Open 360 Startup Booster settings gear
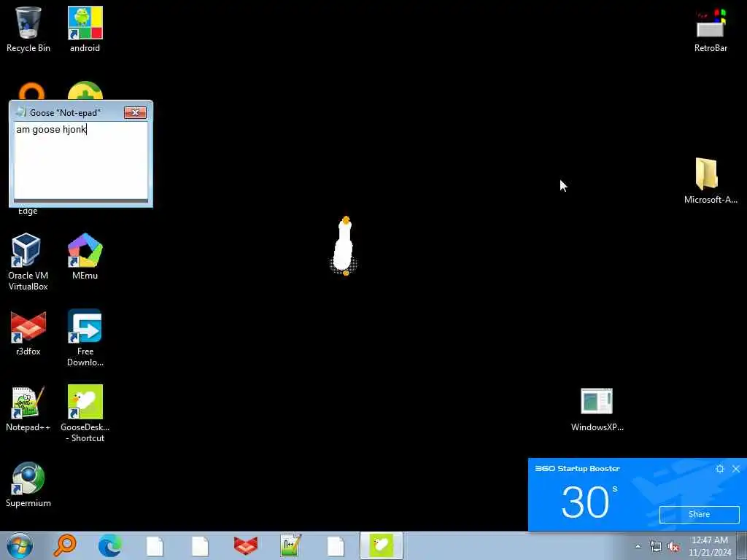The width and height of the screenshot is (747, 560). pyautogui.click(x=720, y=469)
